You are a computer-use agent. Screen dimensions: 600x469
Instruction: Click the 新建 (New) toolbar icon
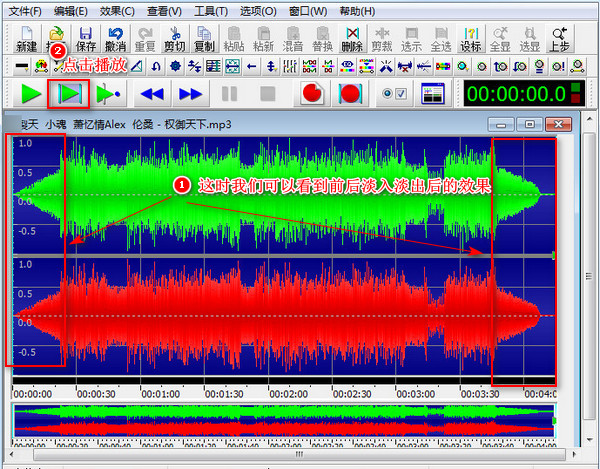pos(26,39)
